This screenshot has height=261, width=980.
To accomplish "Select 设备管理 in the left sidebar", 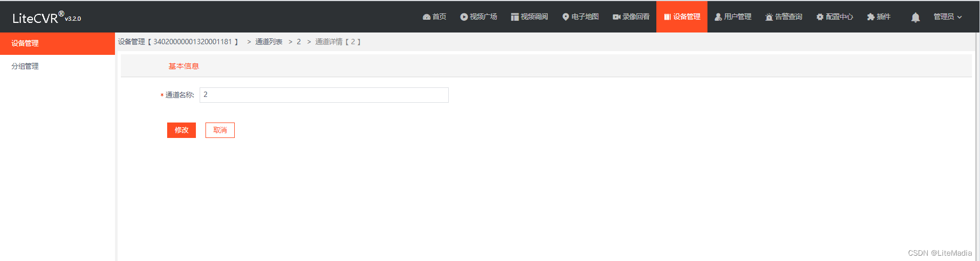I will point(57,44).
